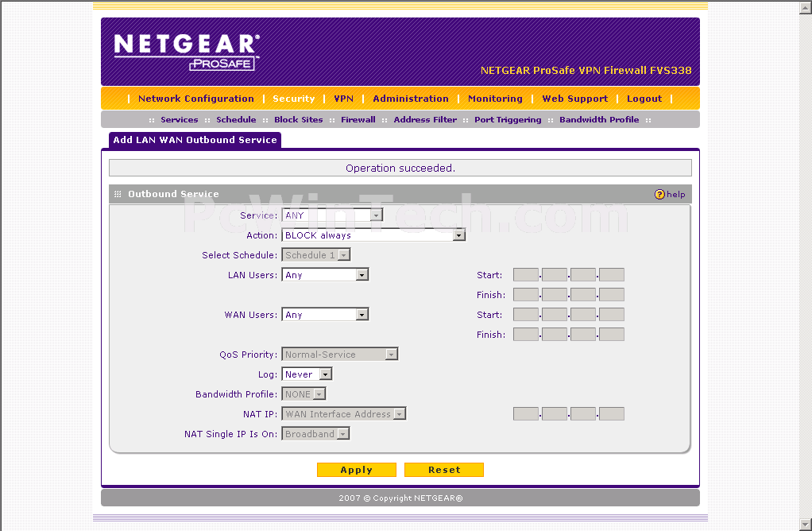Click the 2007 Copyright NETGEAR footer text
Screen dimensions: 812x531
400,498
